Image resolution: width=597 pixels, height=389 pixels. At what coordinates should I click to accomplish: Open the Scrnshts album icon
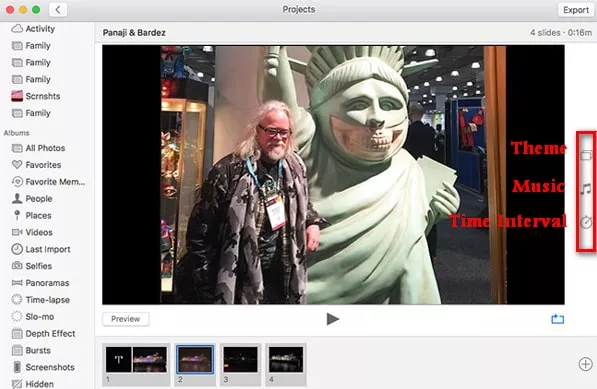click(17, 96)
